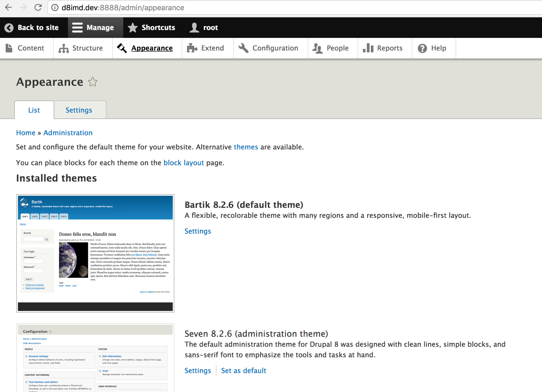Click the browser back arrow
The image size is (542, 392).
pos(8,8)
